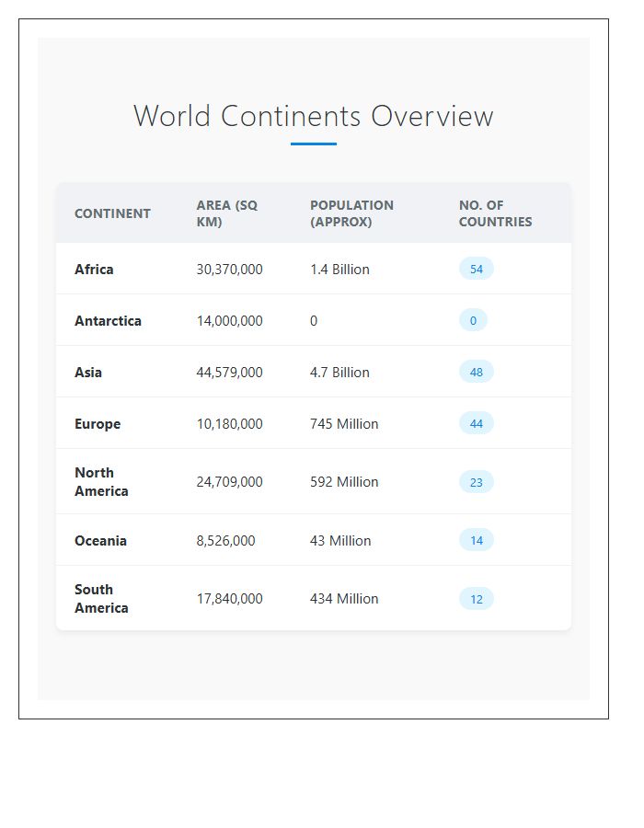Image resolution: width=644 pixels, height=828 pixels.
Task: Click Oceania's area value 8,526,000
Action: click(x=226, y=541)
